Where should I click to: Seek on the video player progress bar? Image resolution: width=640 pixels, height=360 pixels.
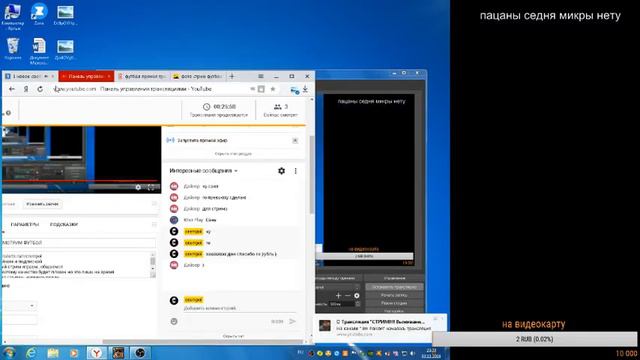(80, 180)
